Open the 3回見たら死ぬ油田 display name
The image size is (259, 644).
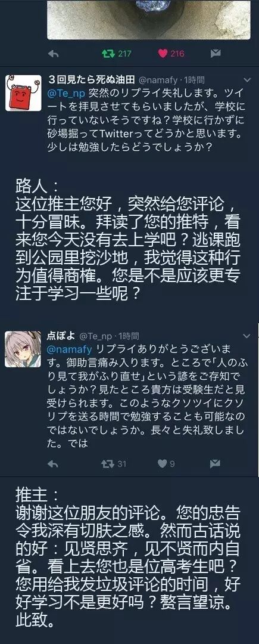92,80
